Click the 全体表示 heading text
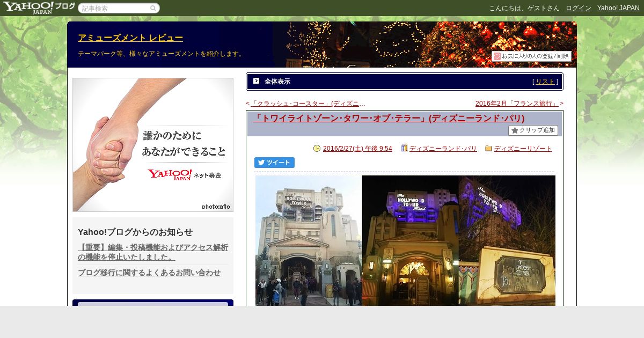644x338 pixels. tap(277, 82)
